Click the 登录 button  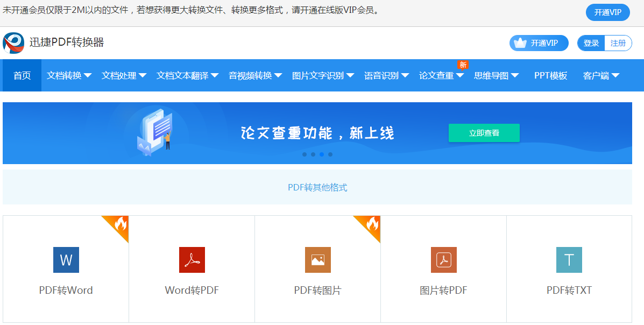tap(590, 43)
